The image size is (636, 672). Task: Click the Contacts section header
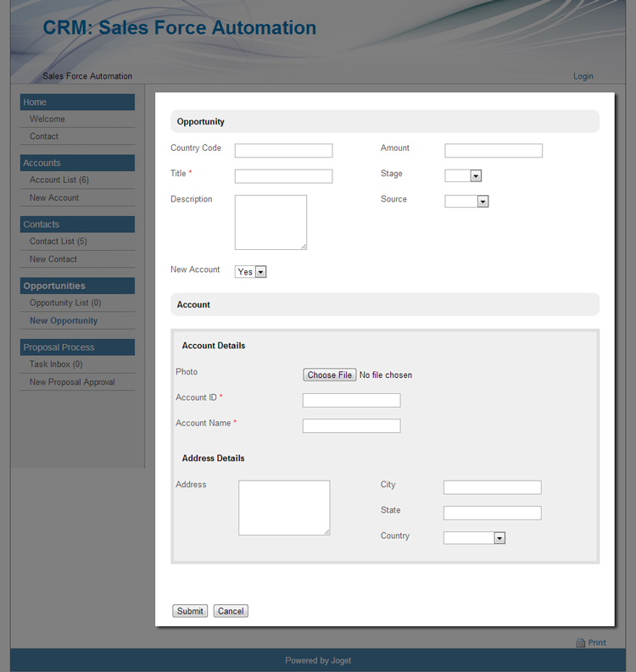77,225
